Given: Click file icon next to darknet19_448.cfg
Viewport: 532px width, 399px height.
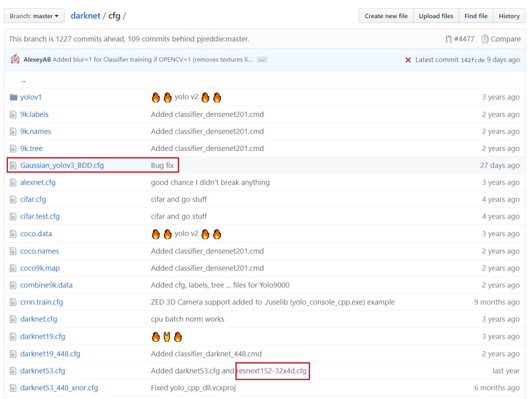Looking at the screenshot, I should [x=13, y=354].
